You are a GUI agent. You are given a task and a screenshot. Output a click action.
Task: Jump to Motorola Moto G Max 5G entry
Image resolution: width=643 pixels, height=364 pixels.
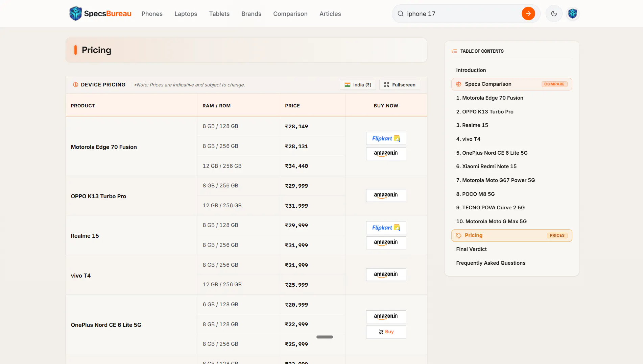pos(491,222)
